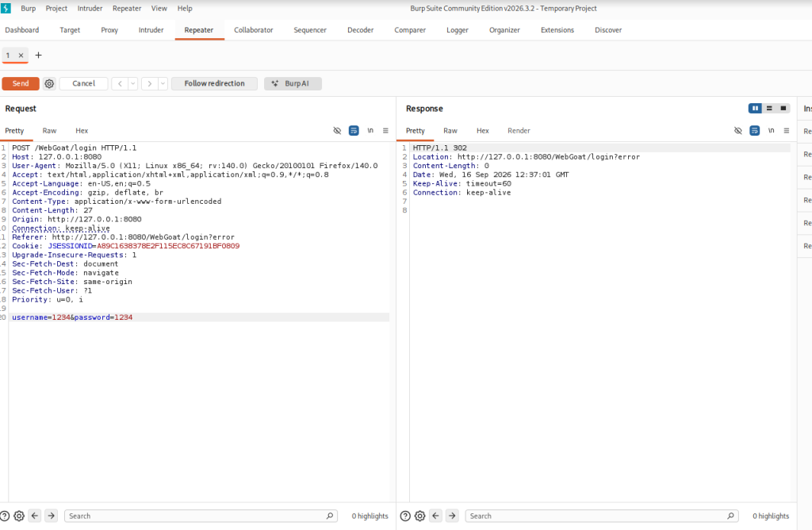Open Response search help icon

point(405,516)
